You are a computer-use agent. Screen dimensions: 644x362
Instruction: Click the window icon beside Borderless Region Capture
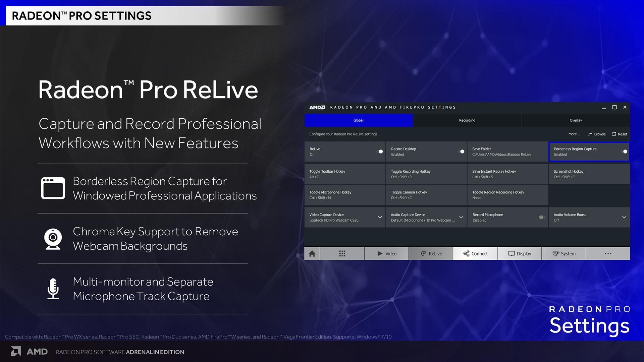(53, 188)
